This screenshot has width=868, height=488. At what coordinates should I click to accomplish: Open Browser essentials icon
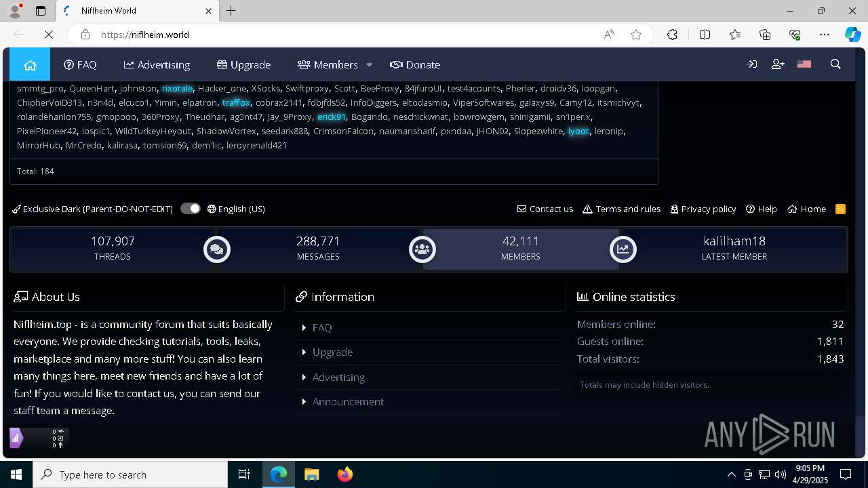(x=795, y=35)
